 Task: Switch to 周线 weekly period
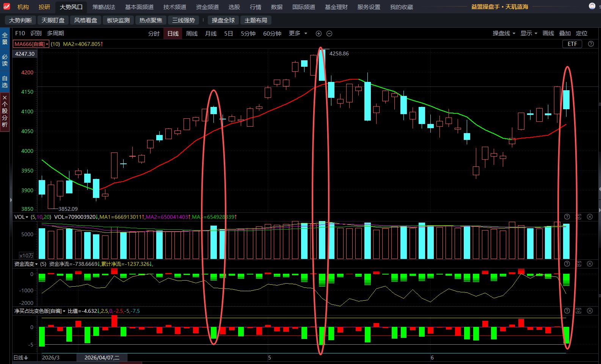click(x=192, y=33)
